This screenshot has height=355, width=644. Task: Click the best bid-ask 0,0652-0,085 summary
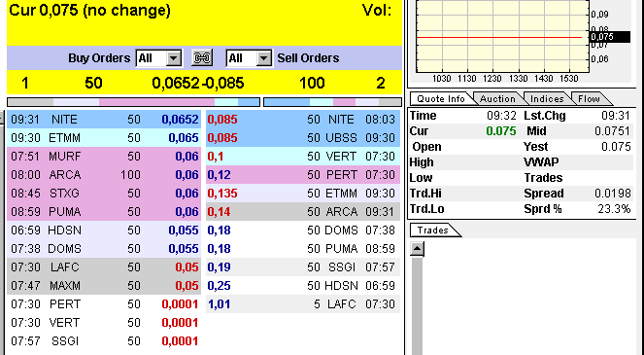198,83
